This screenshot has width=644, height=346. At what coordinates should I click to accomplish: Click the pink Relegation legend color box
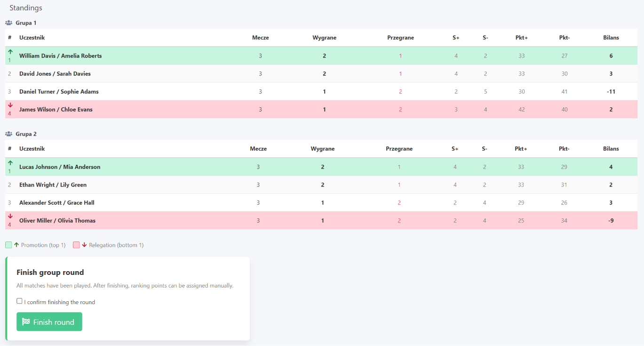[76, 245]
